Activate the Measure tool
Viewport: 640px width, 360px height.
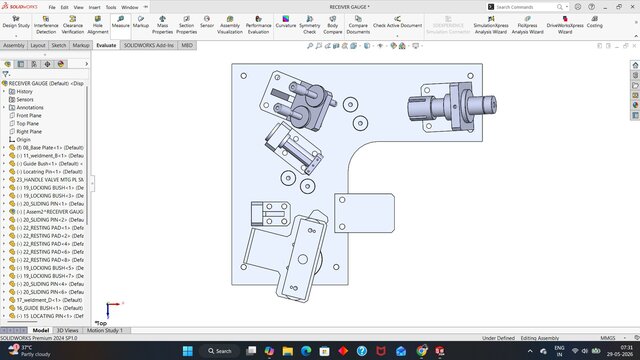pos(120,22)
